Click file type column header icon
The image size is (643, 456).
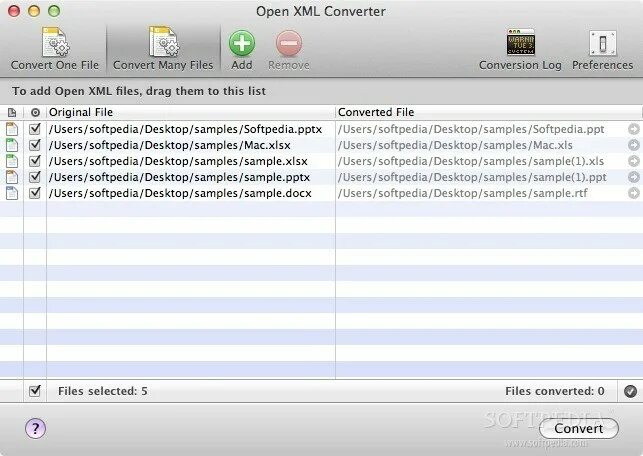pyautogui.click(x=12, y=112)
